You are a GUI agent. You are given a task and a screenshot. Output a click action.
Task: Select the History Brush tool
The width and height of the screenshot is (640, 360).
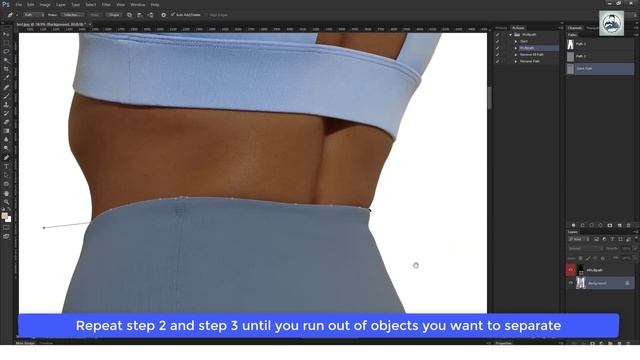tap(6, 113)
